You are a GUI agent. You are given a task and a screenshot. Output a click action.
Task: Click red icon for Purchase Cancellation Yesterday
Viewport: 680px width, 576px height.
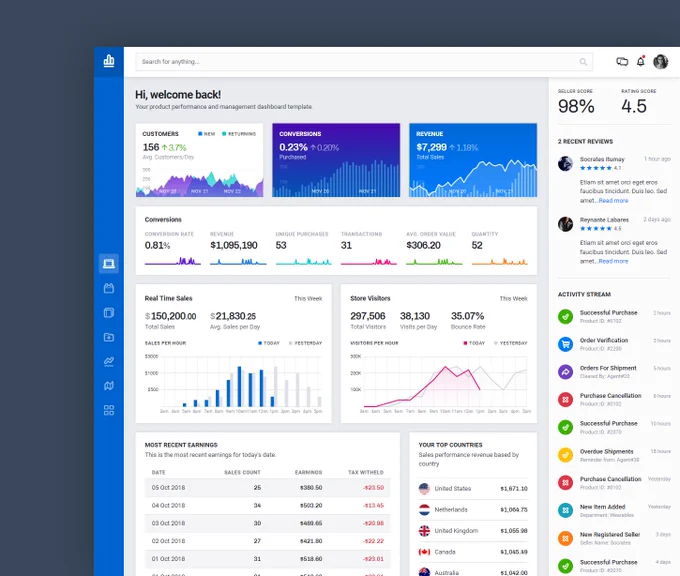[x=565, y=483]
